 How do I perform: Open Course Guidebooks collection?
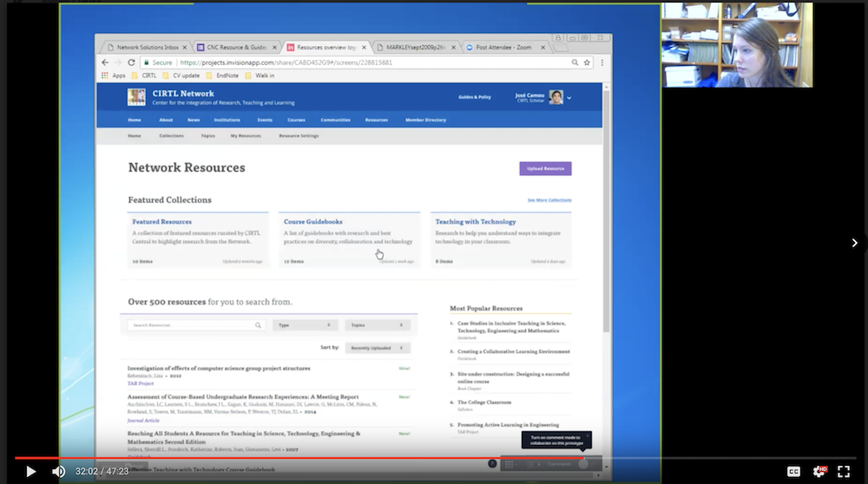[x=312, y=222]
